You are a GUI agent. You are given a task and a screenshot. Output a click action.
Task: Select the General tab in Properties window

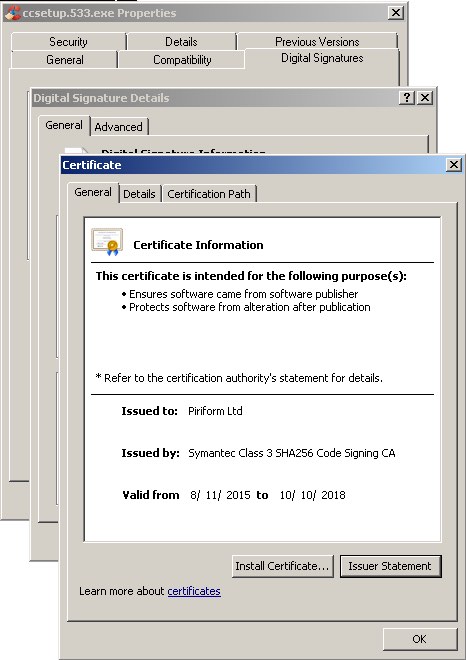pos(64,60)
